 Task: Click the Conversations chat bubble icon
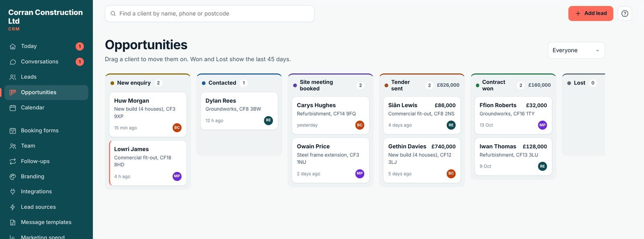click(x=13, y=62)
